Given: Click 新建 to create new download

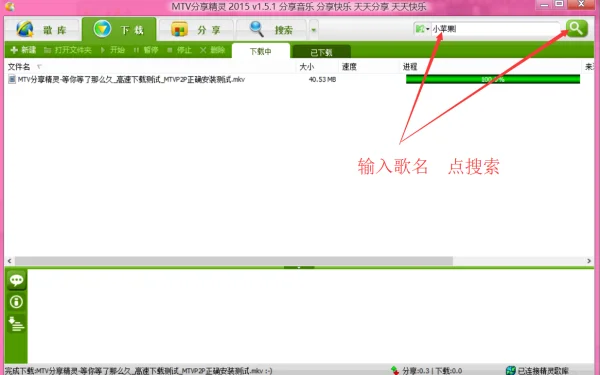Looking at the screenshot, I should (x=23, y=50).
